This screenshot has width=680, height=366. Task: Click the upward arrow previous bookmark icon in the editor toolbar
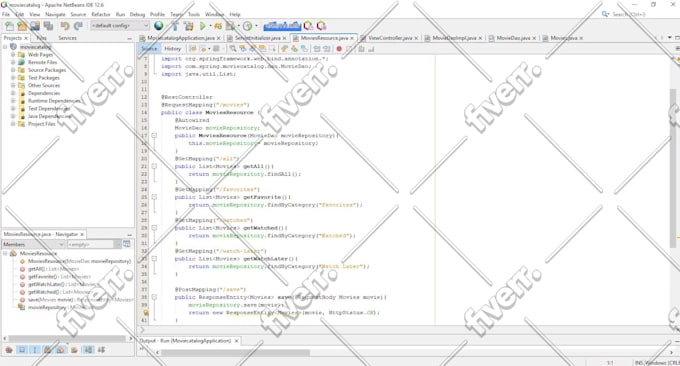point(284,49)
